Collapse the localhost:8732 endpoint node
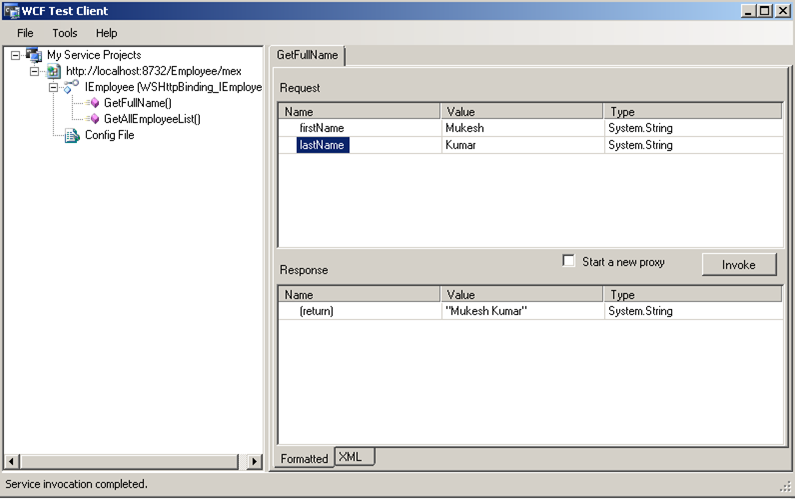The height and width of the screenshot is (499, 795). coord(34,72)
